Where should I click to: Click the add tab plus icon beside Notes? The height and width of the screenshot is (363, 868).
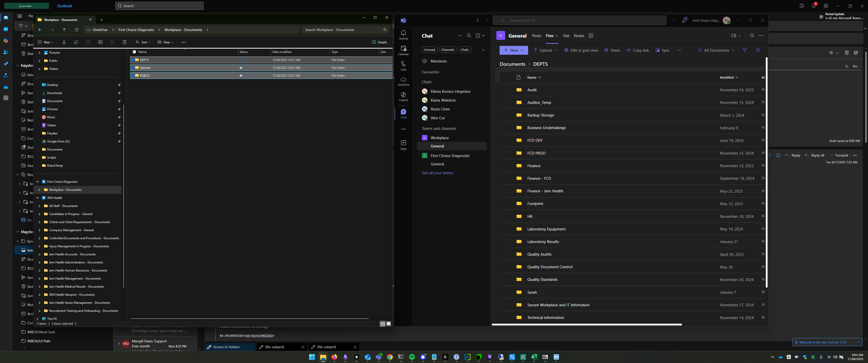coord(591,36)
